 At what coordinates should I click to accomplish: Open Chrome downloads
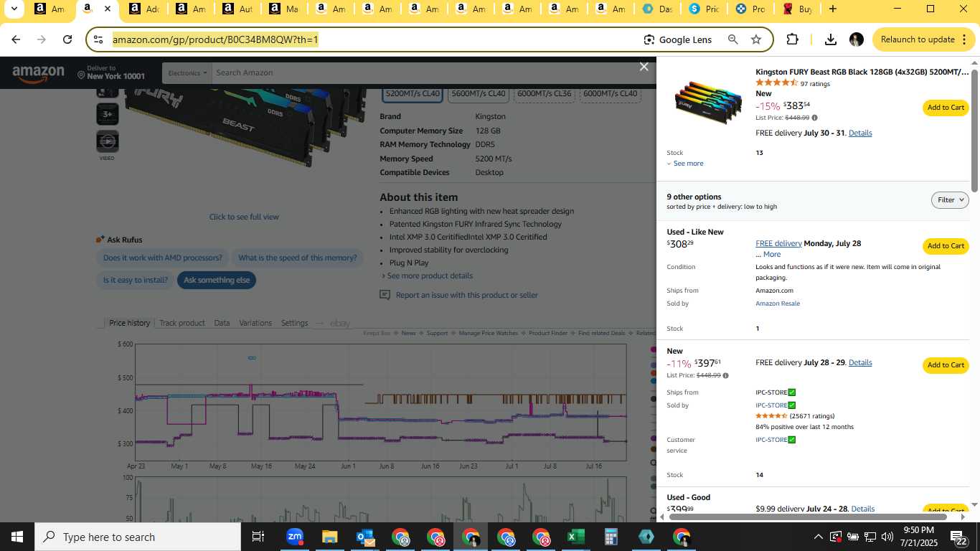pos(831,39)
